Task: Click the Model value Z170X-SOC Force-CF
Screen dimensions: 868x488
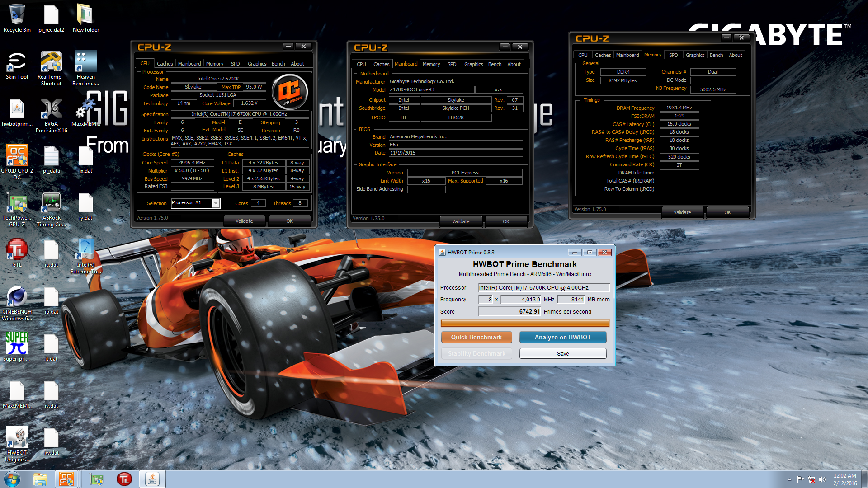Action: click(x=431, y=89)
